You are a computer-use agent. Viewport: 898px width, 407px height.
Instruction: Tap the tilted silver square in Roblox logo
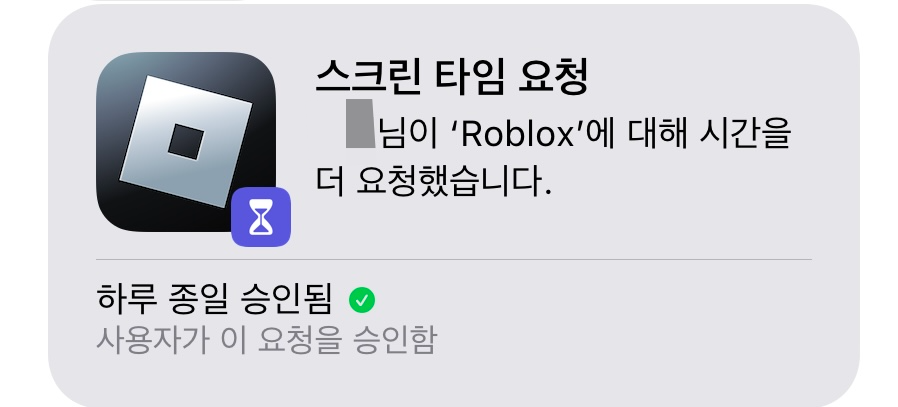186,141
